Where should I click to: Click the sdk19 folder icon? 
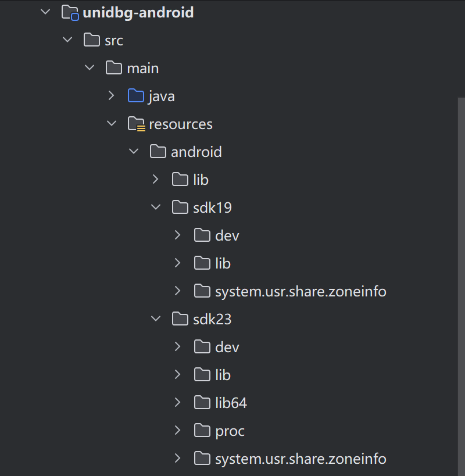pyautogui.click(x=180, y=207)
